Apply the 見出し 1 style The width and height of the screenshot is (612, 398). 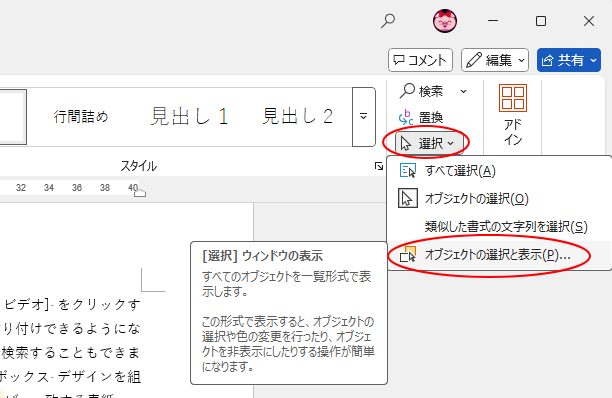click(x=189, y=116)
